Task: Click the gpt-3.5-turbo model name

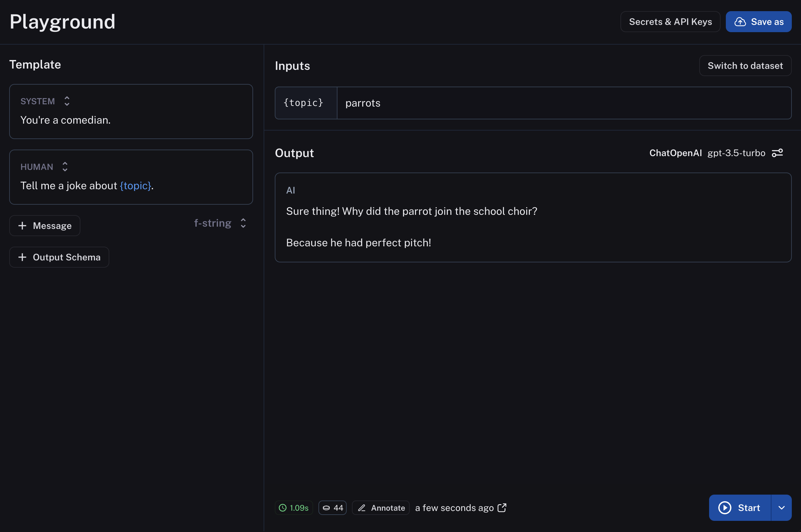Action: click(736, 153)
